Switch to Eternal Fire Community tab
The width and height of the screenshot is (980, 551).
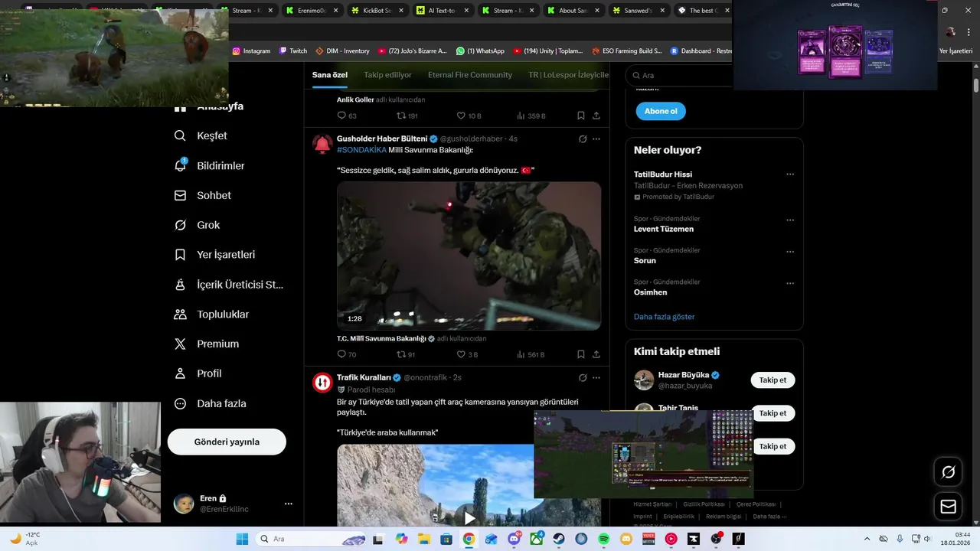click(470, 75)
